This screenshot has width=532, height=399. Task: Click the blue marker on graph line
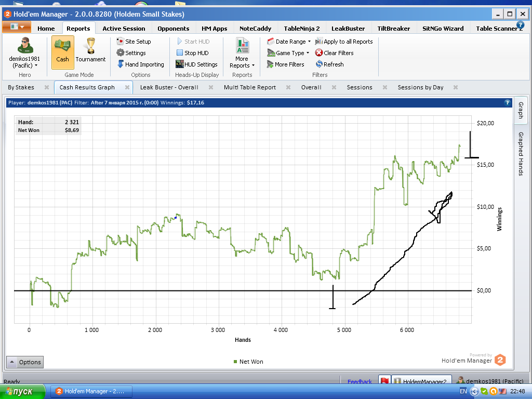pos(176,218)
